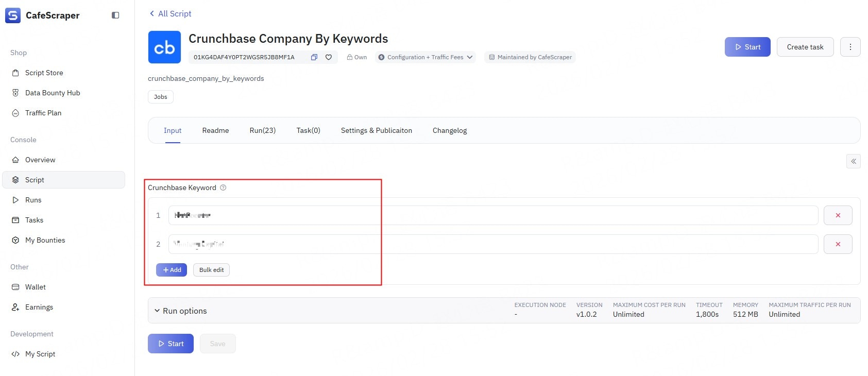Click the CafeScraper logo icon
Image resolution: width=868 pixels, height=376 pixels.
click(13, 15)
